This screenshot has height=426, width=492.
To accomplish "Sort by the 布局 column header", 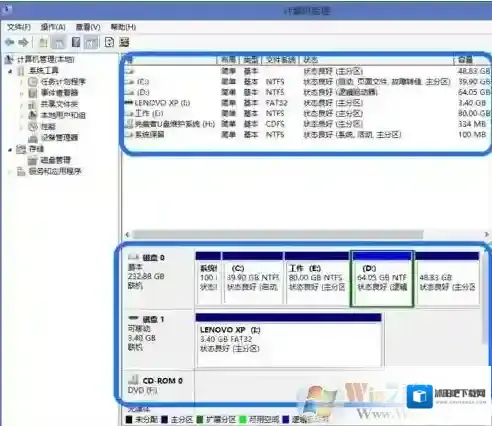I will pos(229,60).
